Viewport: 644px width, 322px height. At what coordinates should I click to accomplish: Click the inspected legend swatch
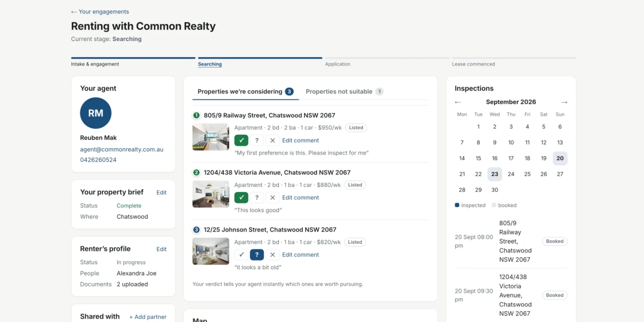click(457, 205)
